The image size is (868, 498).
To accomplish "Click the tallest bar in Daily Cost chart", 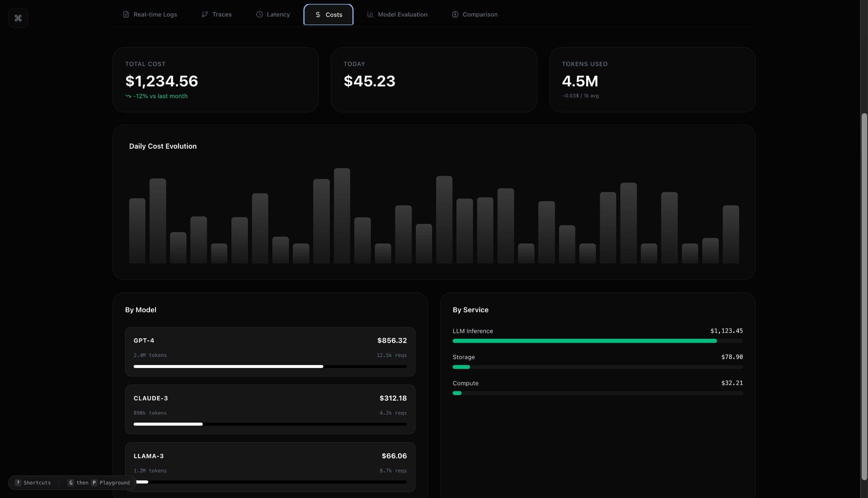I will click(342, 216).
